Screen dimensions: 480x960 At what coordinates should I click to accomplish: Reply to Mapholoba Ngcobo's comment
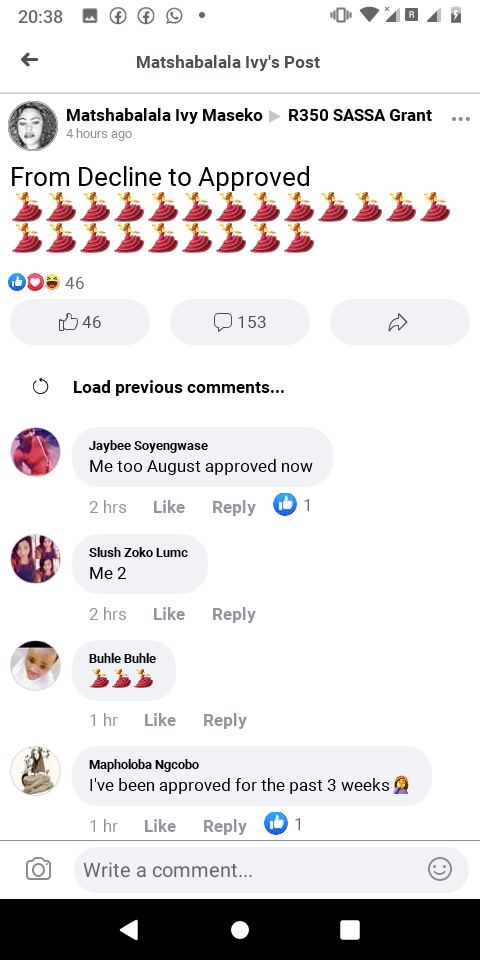tap(225, 826)
